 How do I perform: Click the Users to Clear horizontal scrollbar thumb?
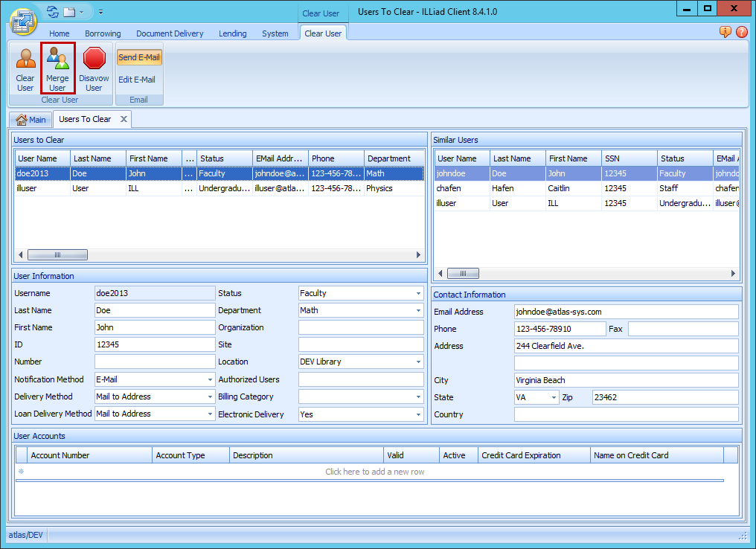[57, 254]
